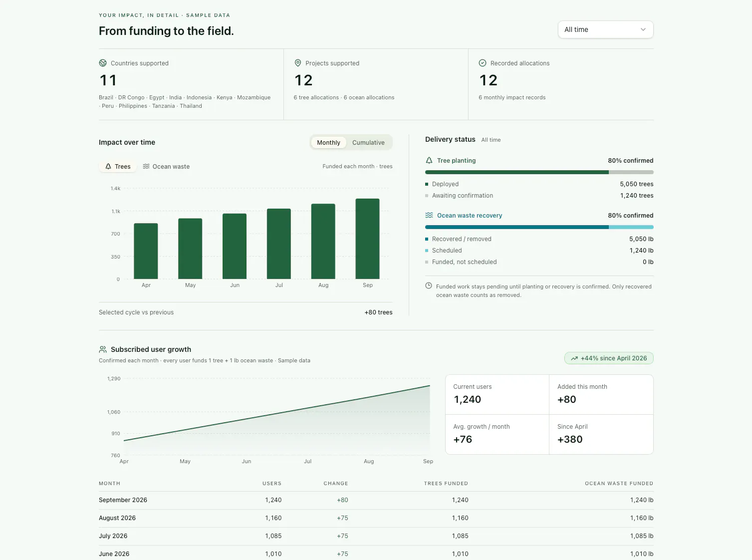
Task: Click the users icon beside Subscribed user growth
Action: pyautogui.click(x=103, y=349)
